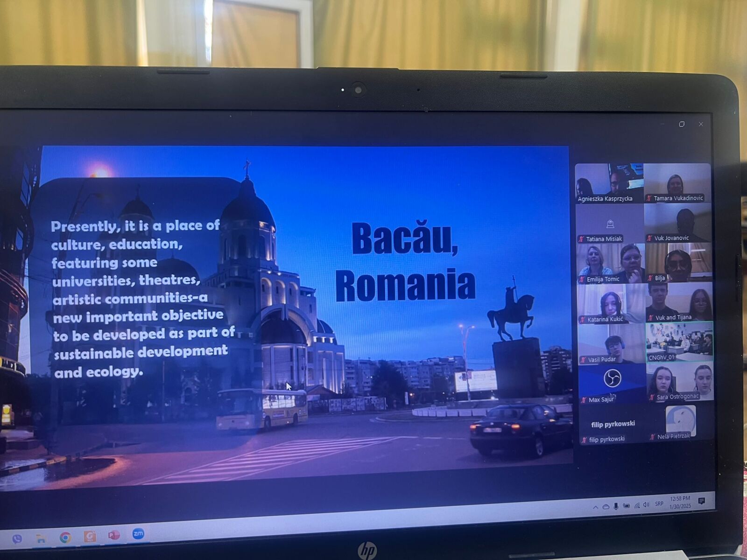Select Katarina Kukić's video tile
Screen dimensions: 747x560
pos(612,304)
